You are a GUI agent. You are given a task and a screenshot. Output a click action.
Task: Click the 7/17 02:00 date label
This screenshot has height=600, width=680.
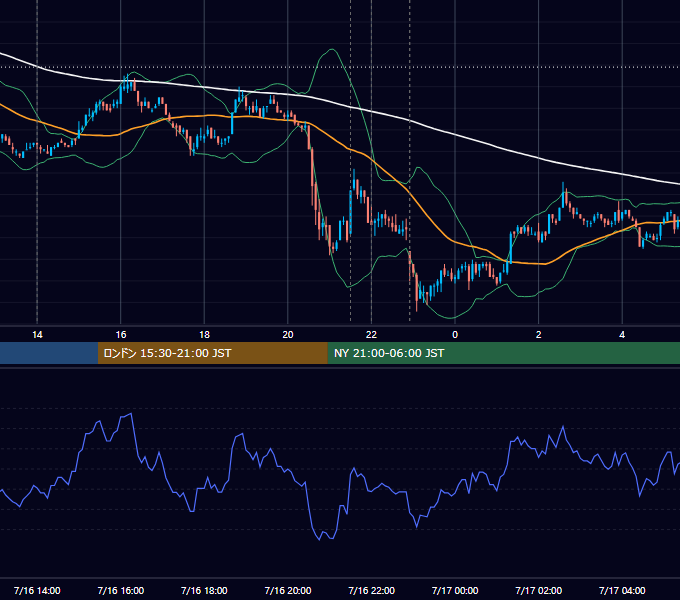click(539, 590)
